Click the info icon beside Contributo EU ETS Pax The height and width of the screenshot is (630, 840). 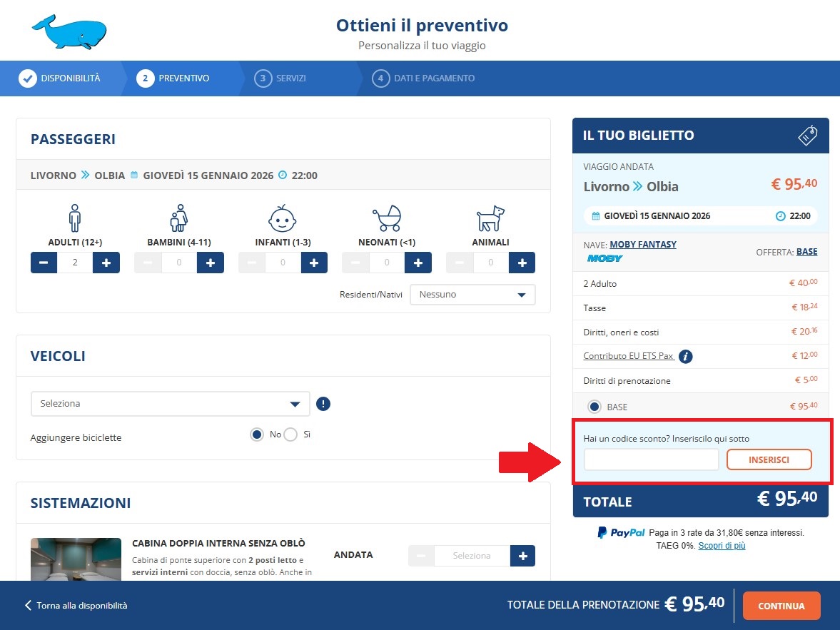685,356
